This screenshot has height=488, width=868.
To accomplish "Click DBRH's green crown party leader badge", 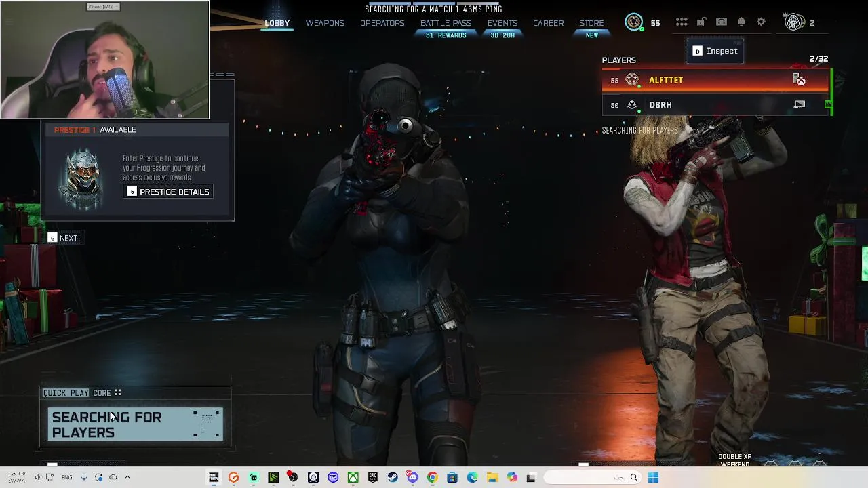I will [x=828, y=104].
